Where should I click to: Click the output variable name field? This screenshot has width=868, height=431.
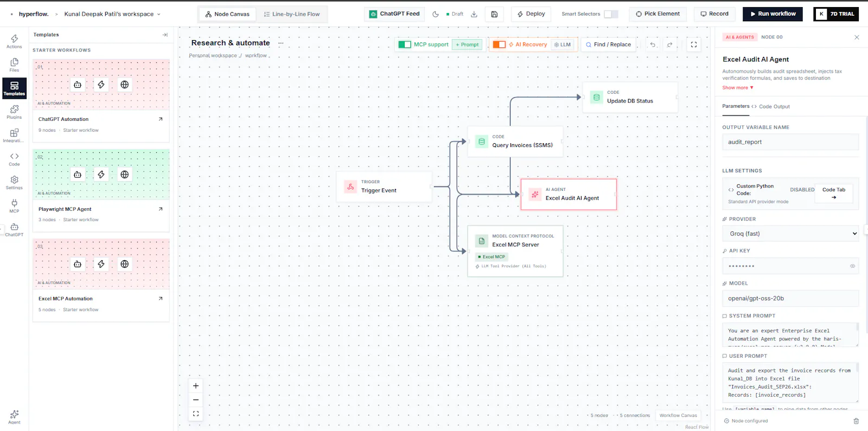tap(790, 142)
